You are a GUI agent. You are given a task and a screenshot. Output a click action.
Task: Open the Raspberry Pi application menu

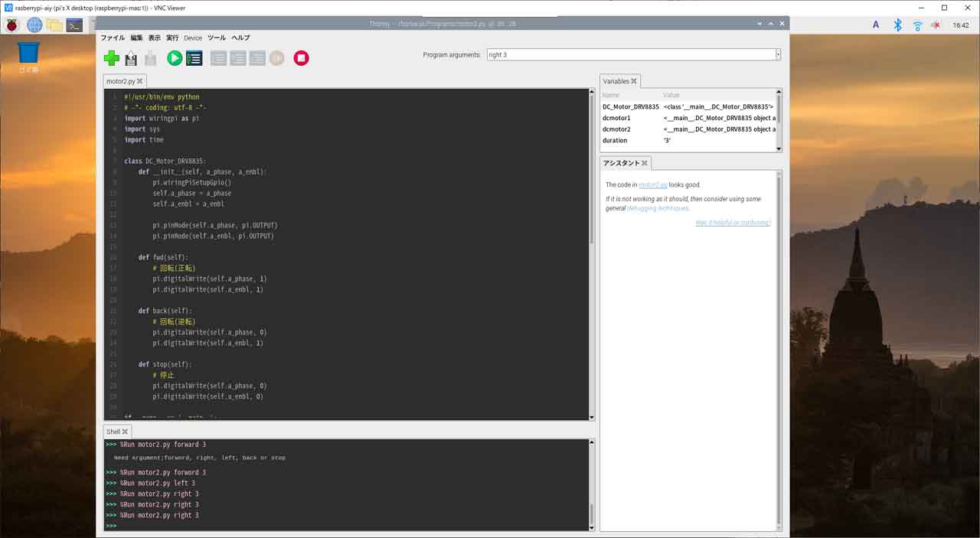point(11,24)
